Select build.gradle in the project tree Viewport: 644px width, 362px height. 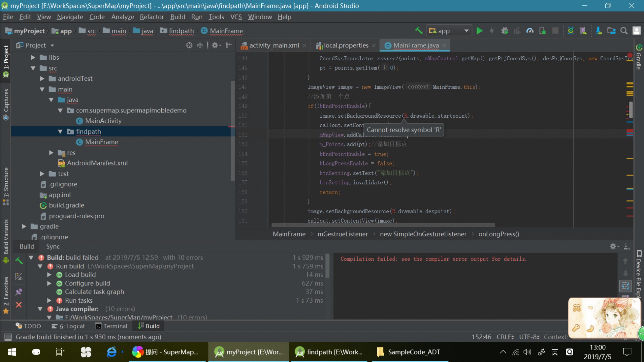66,205
